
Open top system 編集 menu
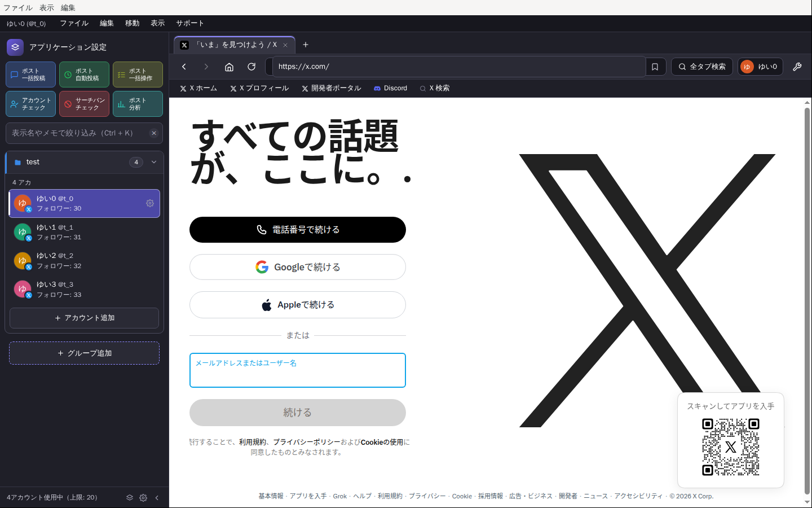(68, 7)
